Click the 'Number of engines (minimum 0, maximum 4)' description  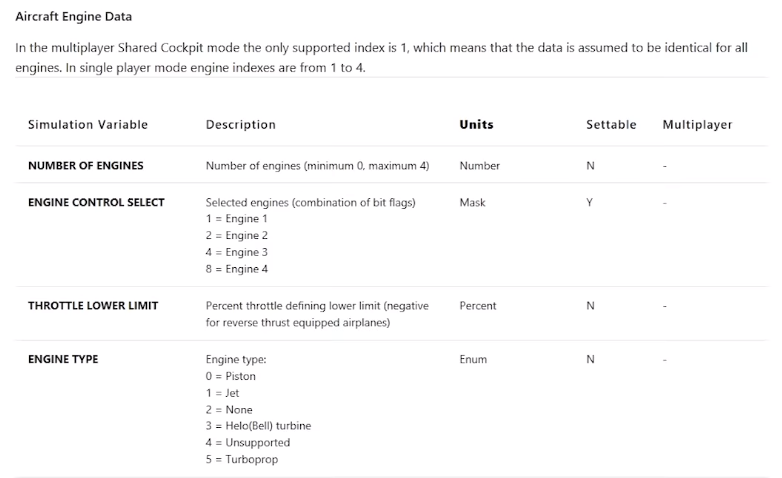pos(317,166)
